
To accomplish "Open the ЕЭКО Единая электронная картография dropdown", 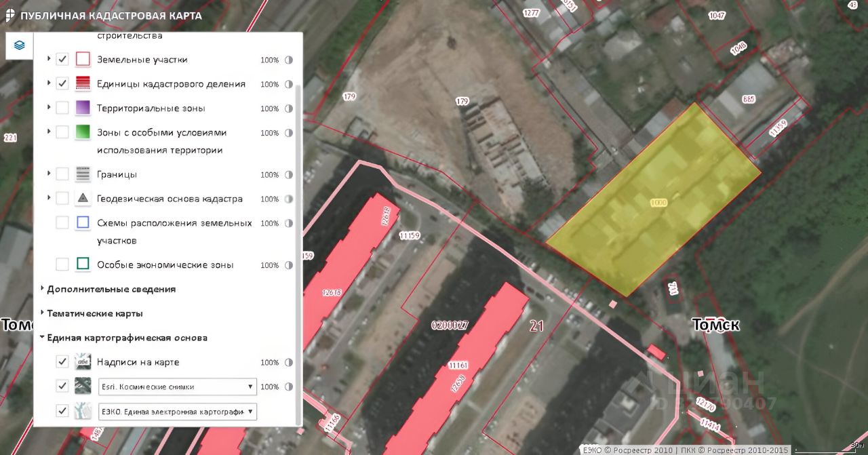I will click(178, 411).
